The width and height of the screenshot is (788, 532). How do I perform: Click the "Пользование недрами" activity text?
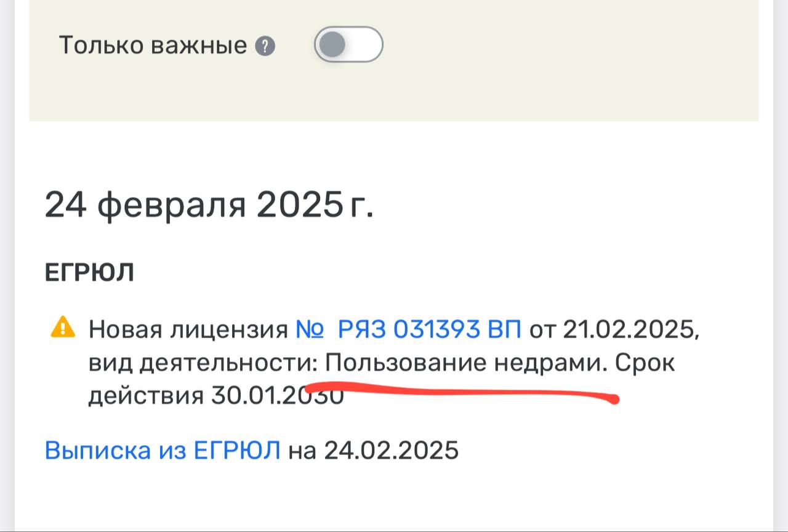(462, 363)
